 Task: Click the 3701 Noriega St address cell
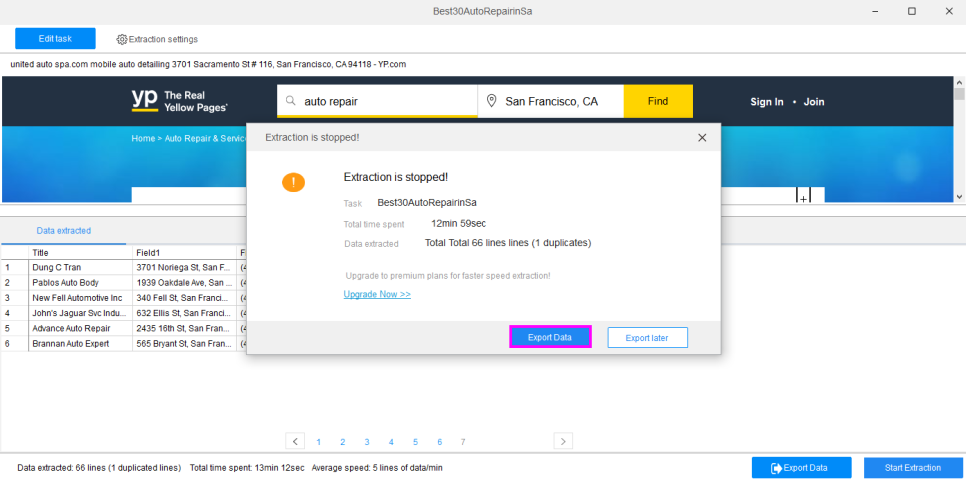pos(184,267)
